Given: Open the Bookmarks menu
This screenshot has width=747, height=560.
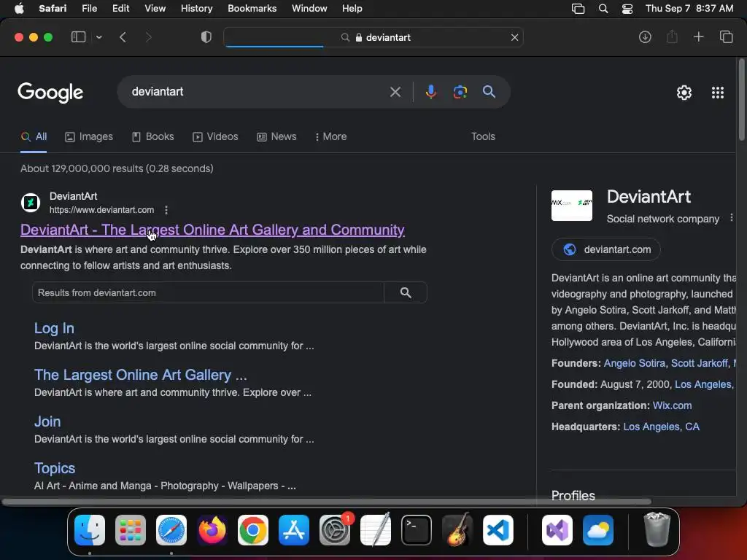Looking at the screenshot, I should 252,9.
